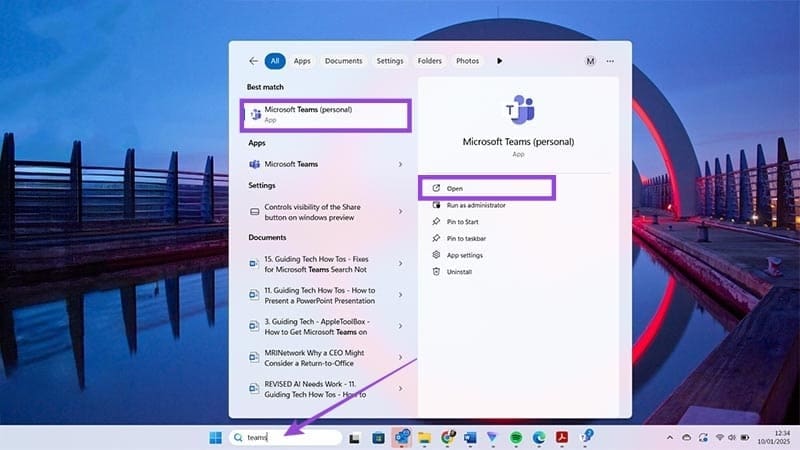
Task: Choose Run as administrator
Action: coord(476,205)
